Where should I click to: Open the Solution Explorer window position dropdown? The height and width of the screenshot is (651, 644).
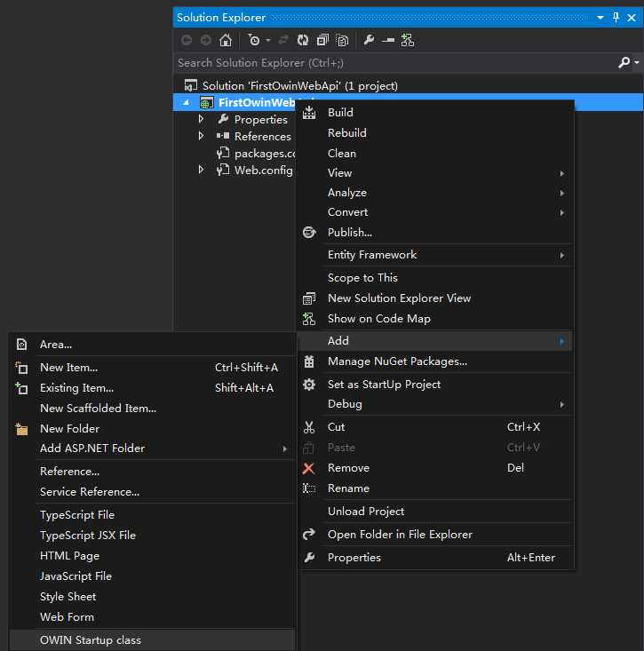coord(600,18)
